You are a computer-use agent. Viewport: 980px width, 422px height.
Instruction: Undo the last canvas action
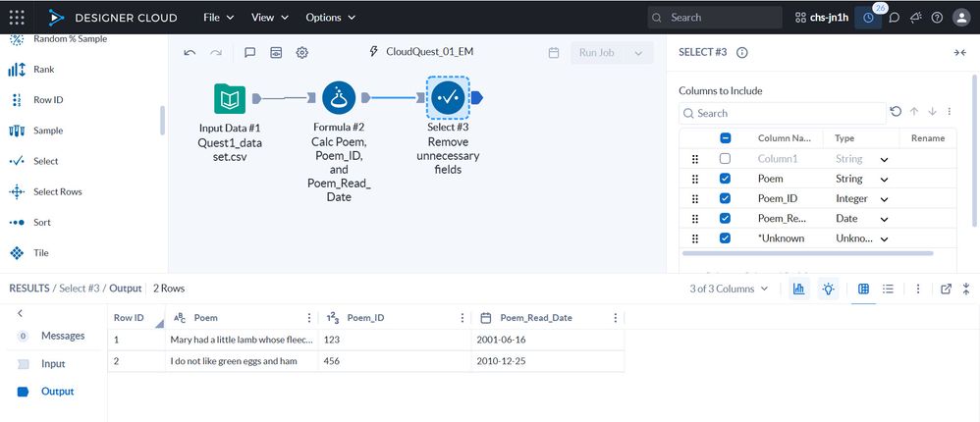(190, 53)
